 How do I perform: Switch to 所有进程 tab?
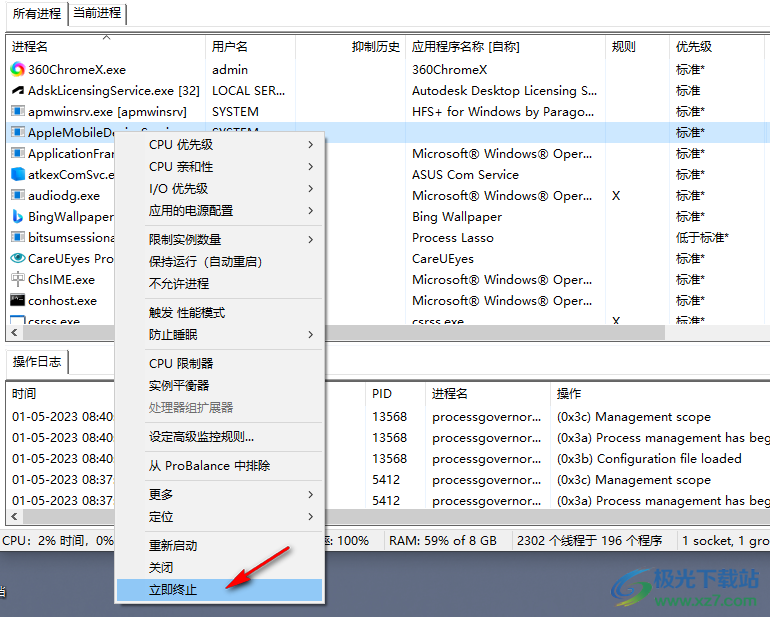pos(37,13)
